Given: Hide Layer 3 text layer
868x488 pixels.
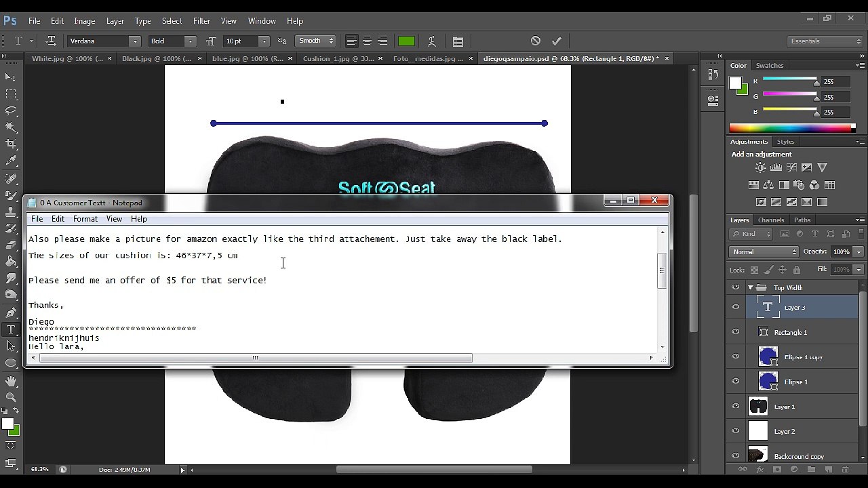Looking at the screenshot, I should (736, 308).
